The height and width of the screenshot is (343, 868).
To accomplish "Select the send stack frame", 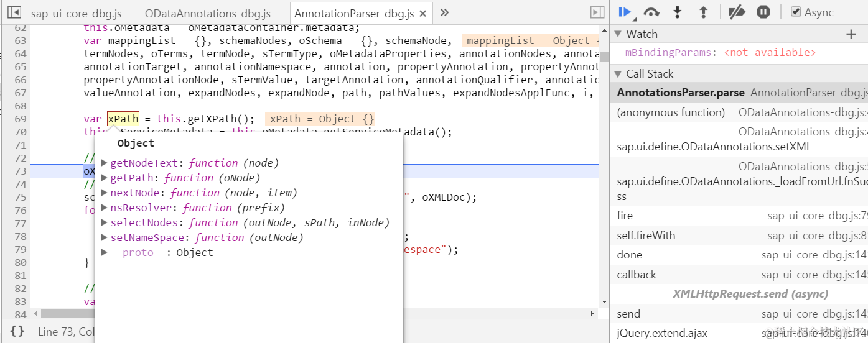I will [739, 314].
